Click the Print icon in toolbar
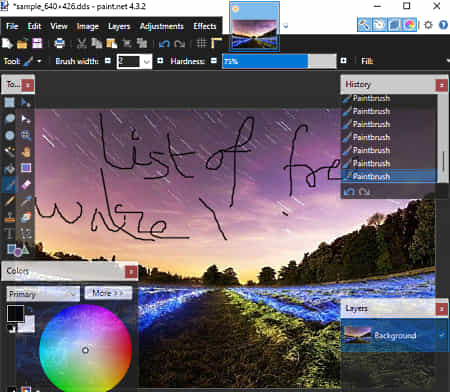This screenshot has height=392, width=450. pos(59,43)
